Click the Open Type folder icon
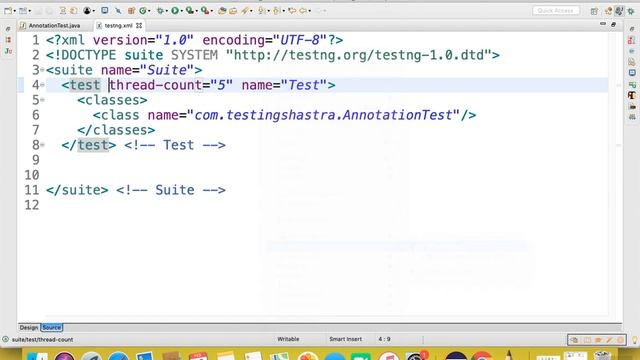Screen dimensions: 640x360 (222, 11)
